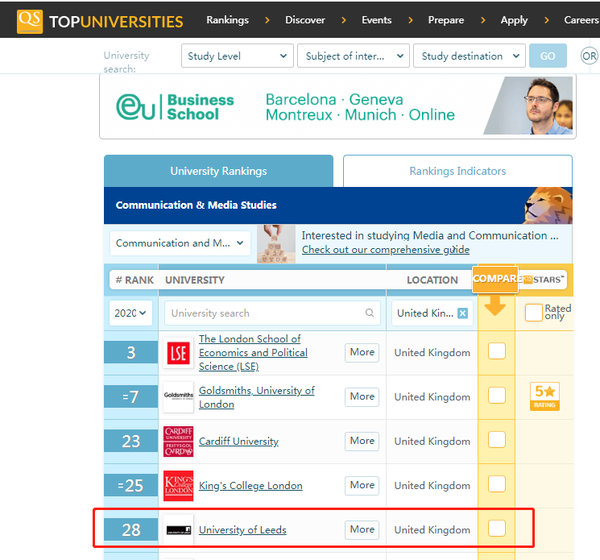Expand the arrow after Rankings menu
This screenshot has width=600, height=560.
tap(267, 20)
